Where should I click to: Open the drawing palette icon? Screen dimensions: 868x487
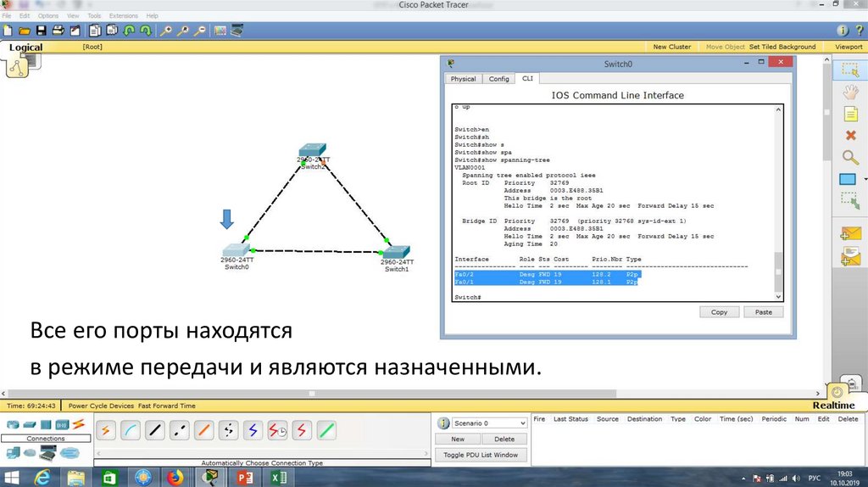(220, 31)
